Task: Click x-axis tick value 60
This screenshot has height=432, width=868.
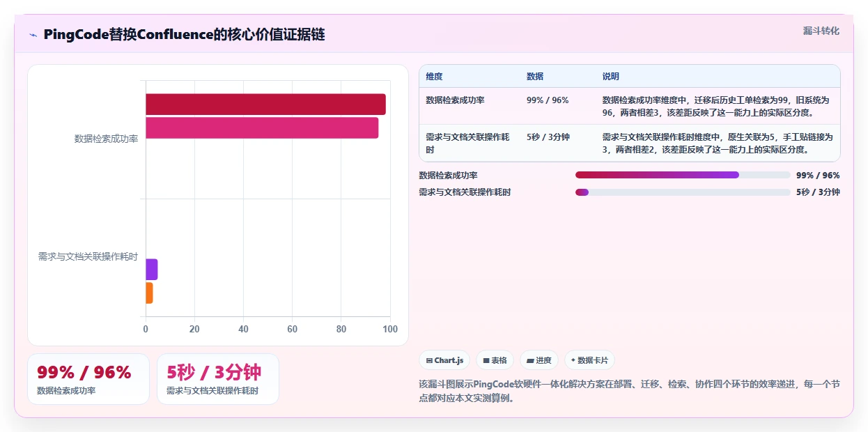Action: (x=293, y=329)
